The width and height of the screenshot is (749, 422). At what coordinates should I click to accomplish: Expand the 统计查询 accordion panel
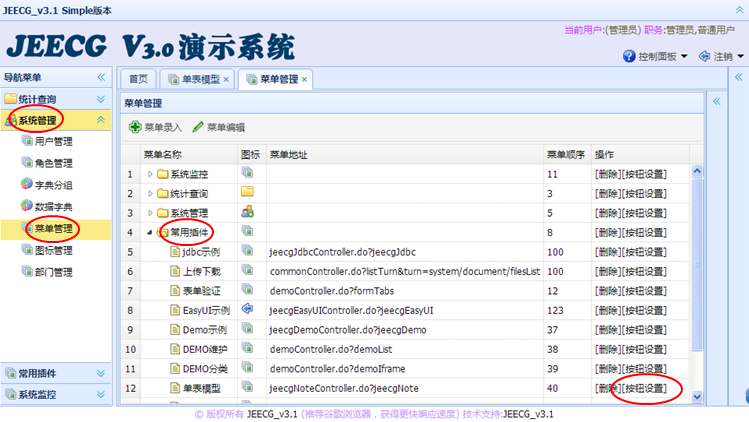click(x=101, y=99)
